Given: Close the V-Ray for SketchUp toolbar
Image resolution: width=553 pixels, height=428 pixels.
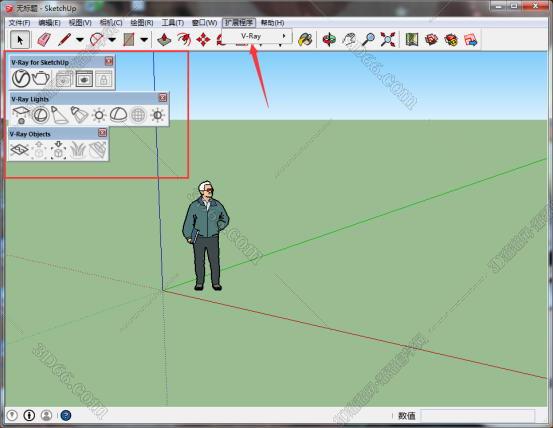Looking at the screenshot, I should [109, 61].
